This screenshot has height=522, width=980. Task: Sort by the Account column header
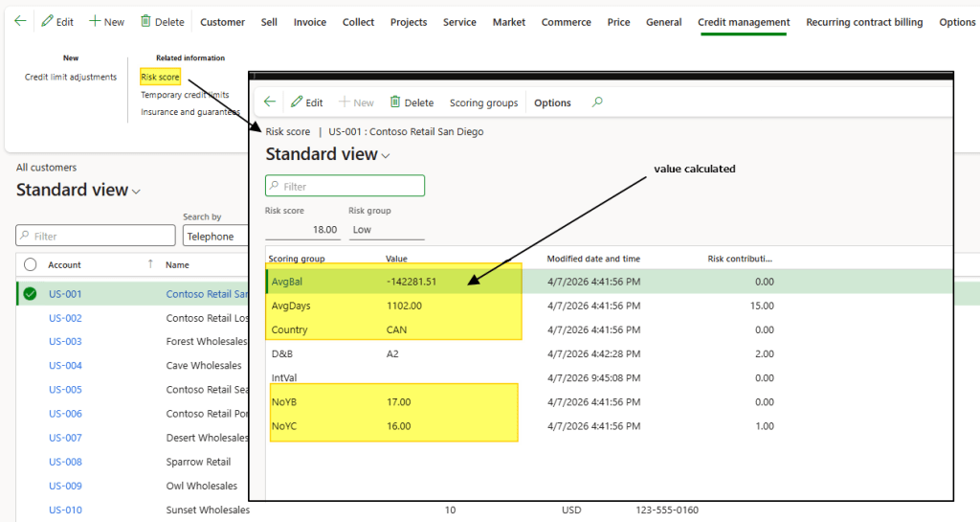click(65, 264)
